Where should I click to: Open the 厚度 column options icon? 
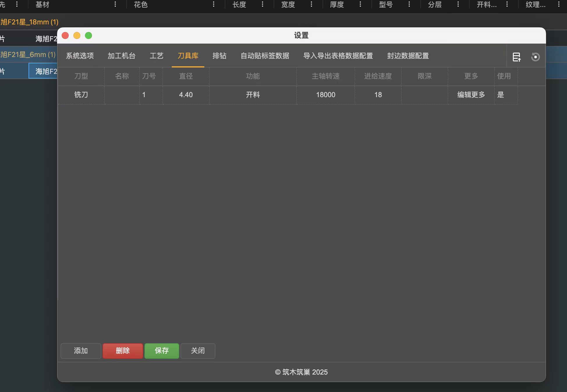click(360, 4)
